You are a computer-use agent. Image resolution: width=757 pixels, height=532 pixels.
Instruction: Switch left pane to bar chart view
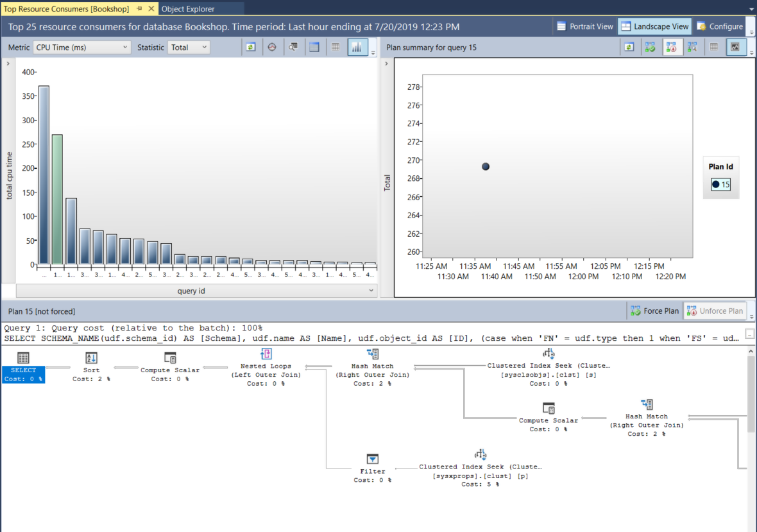[x=357, y=47]
